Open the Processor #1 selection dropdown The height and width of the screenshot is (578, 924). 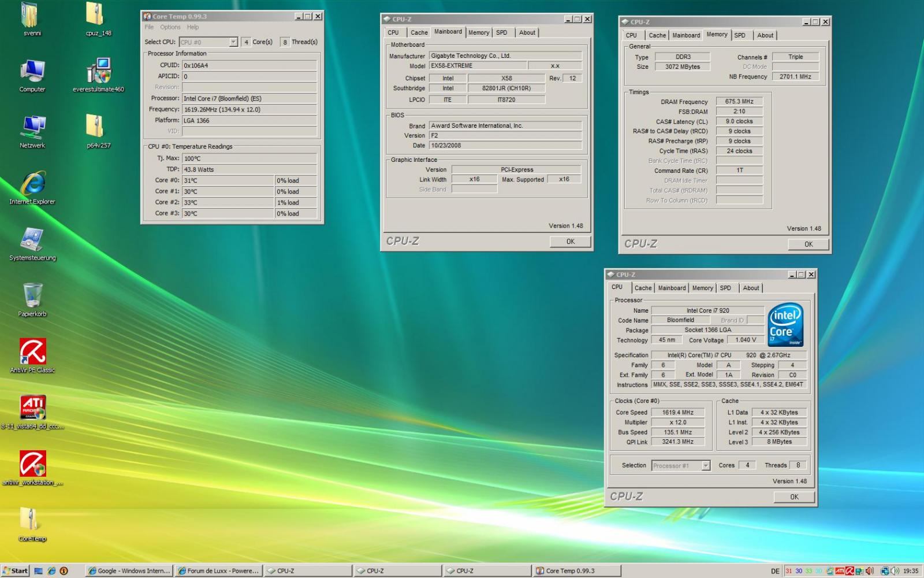(x=705, y=465)
